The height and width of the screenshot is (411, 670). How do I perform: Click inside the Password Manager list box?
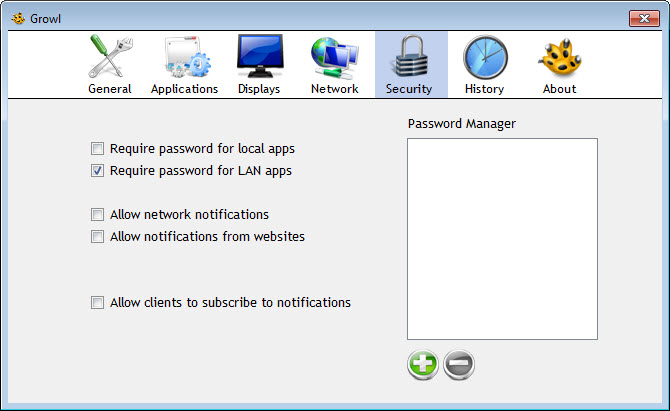tap(502, 239)
